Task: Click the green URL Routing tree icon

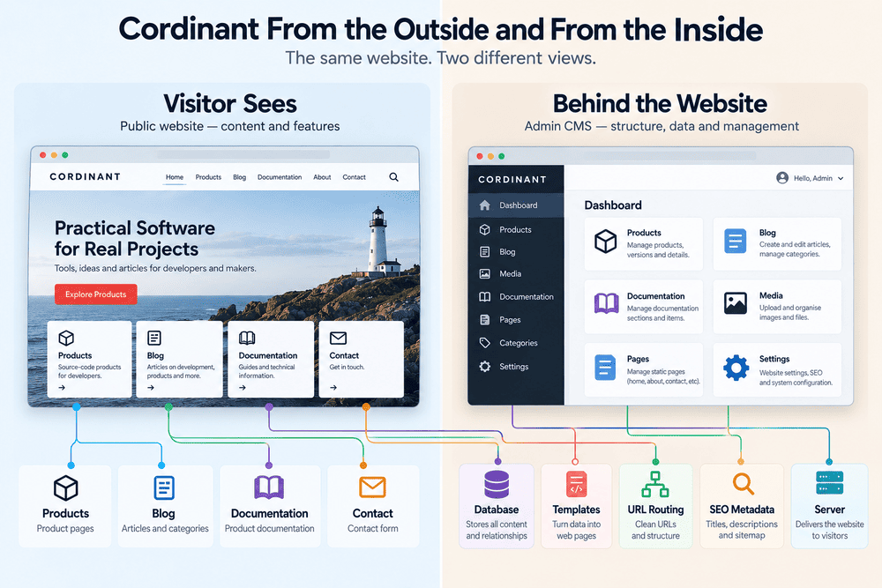Action: (655, 485)
